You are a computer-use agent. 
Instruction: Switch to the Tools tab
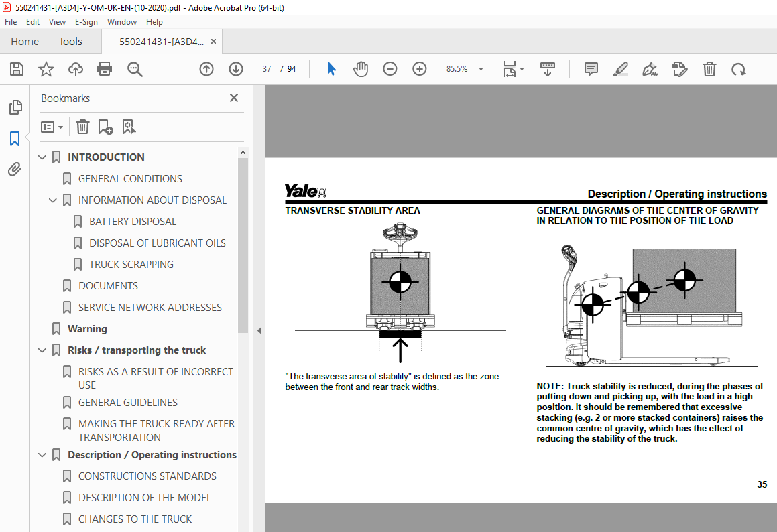pos(70,41)
